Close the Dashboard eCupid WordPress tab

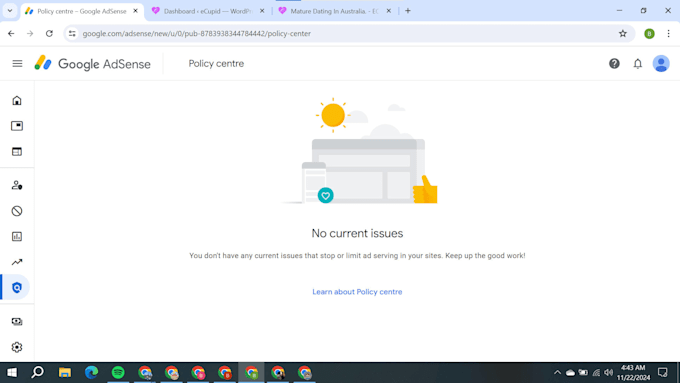coord(262,11)
